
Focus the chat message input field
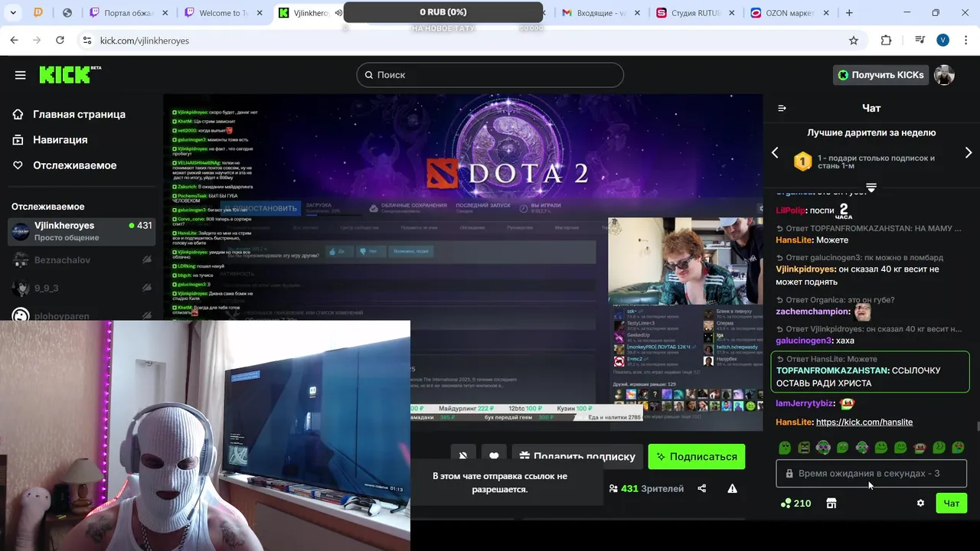871,474
